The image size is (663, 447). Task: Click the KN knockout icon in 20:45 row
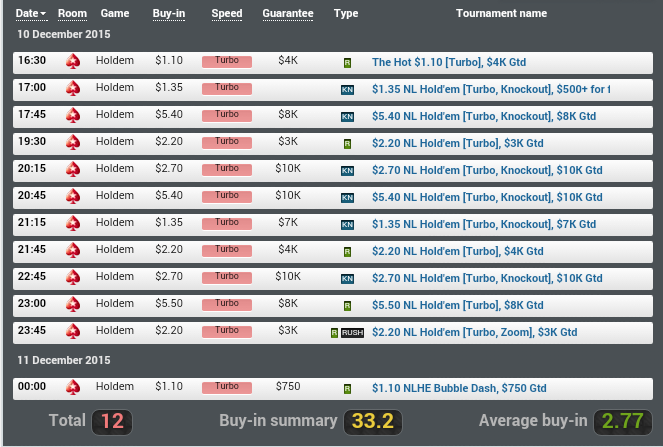click(347, 198)
